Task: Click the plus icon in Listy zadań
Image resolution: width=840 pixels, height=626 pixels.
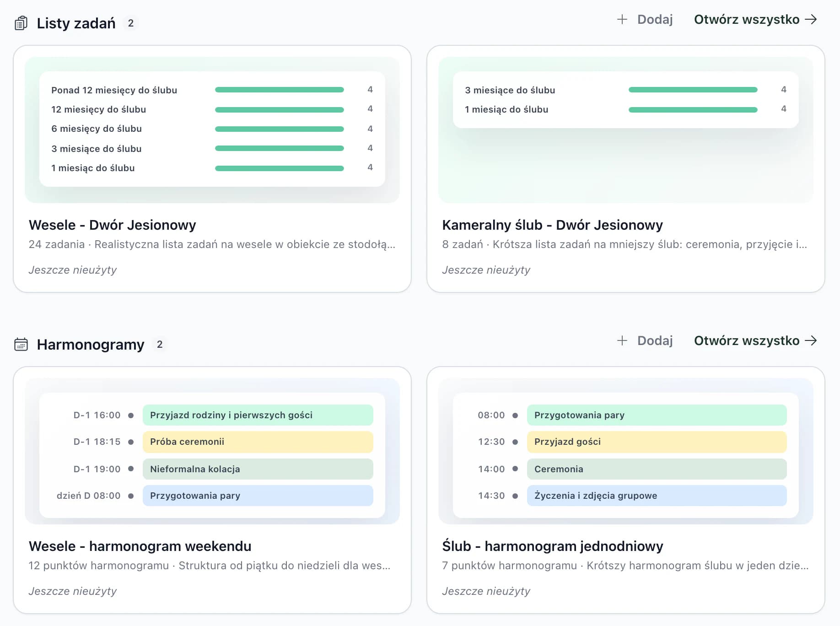Action: point(622,19)
